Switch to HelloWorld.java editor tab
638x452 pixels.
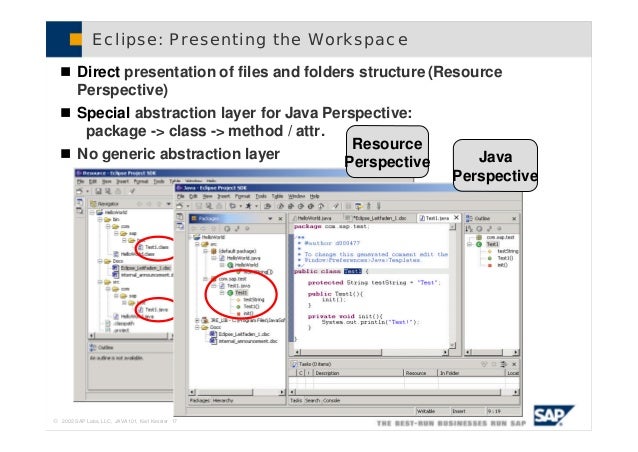[312, 218]
